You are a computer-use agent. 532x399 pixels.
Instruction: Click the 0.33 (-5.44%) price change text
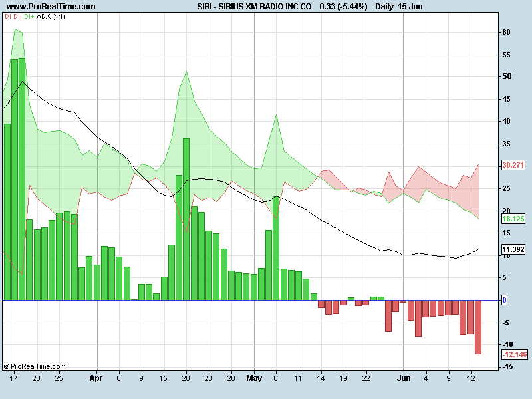[x=343, y=7]
